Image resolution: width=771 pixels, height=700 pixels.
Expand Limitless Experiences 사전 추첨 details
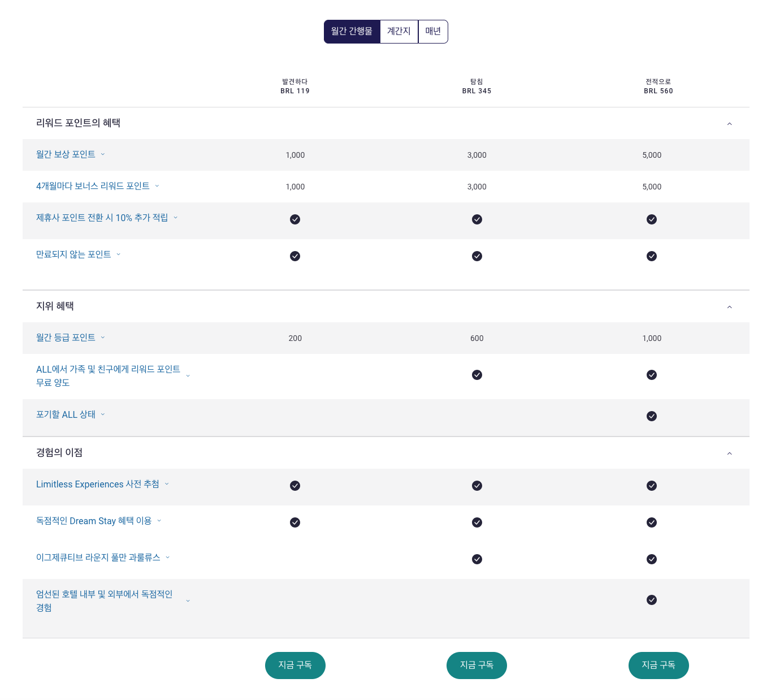[102, 484]
